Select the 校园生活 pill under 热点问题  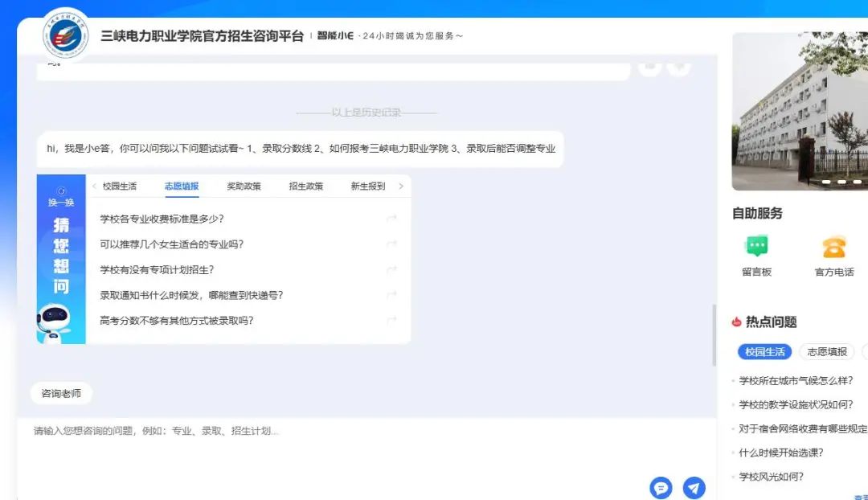(764, 352)
